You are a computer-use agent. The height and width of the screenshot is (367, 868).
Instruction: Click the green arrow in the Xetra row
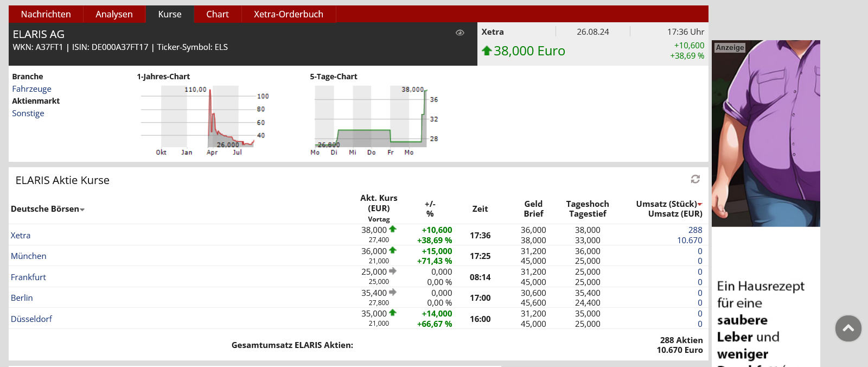pyautogui.click(x=393, y=229)
